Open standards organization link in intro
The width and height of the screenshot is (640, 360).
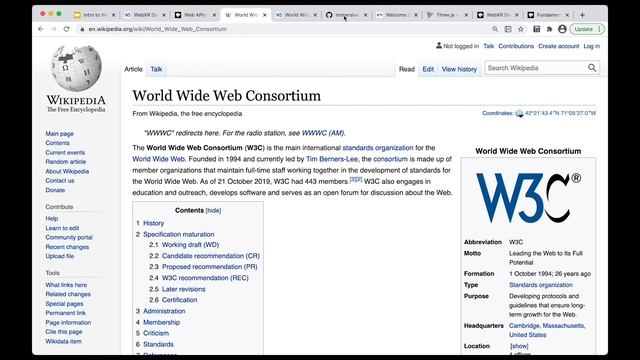click(x=378, y=148)
